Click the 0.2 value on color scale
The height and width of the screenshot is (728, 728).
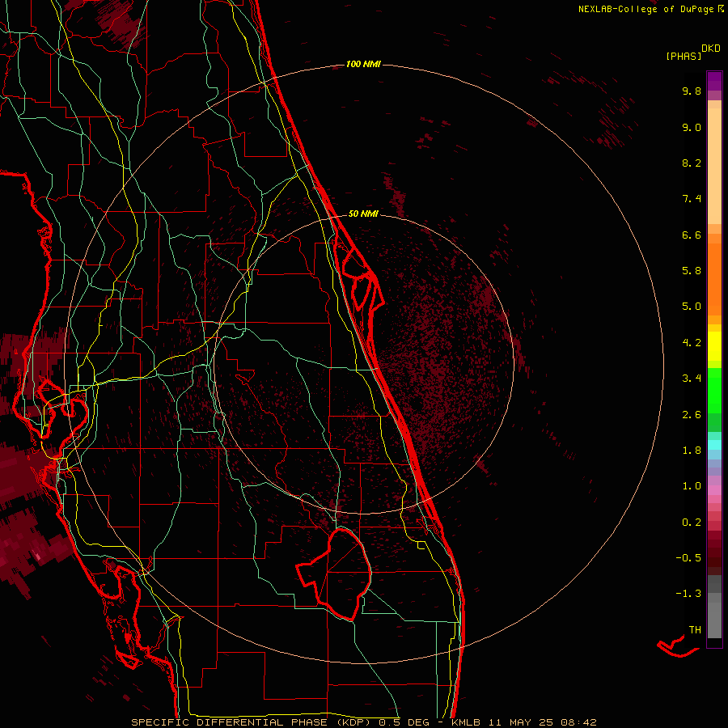tap(692, 523)
